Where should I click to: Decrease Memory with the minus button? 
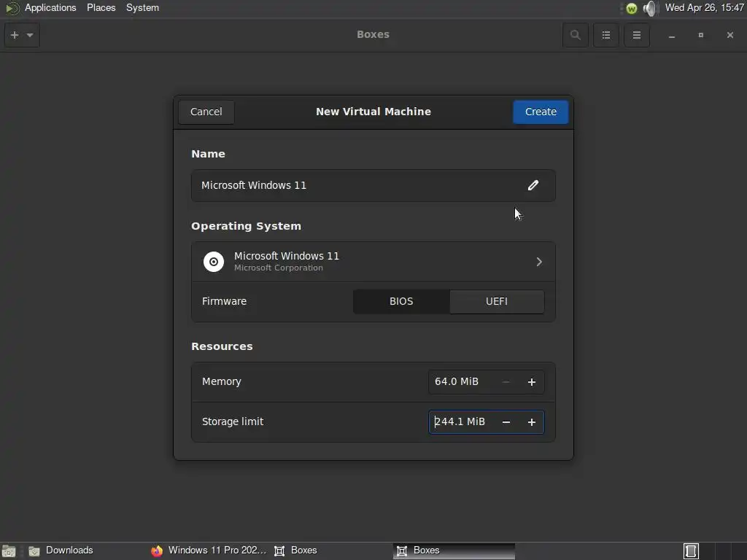(506, 382)
